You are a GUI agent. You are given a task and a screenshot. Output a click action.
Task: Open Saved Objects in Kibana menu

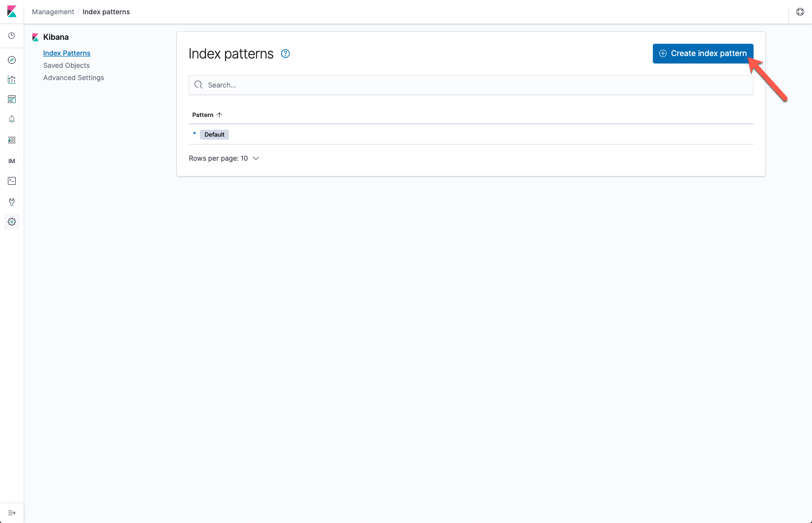click(66, 65)
